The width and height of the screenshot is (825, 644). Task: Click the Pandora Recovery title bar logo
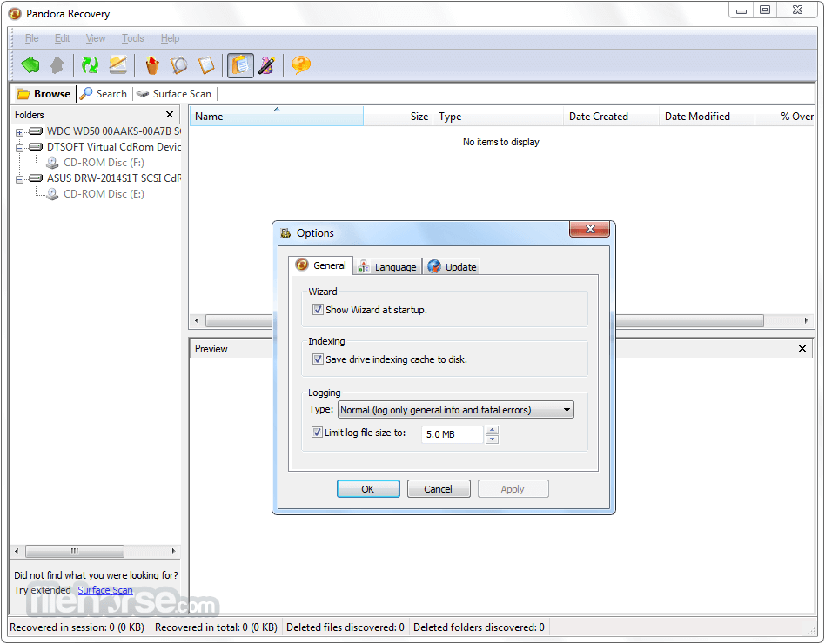point(15,14)
